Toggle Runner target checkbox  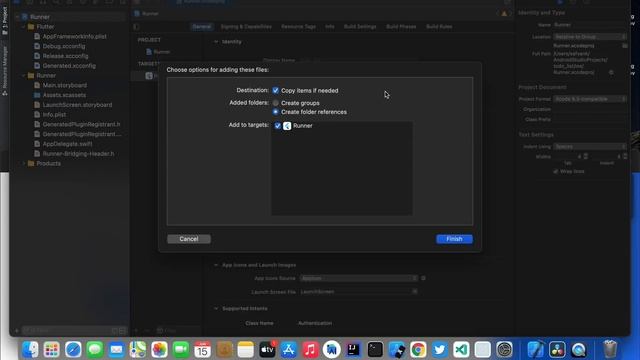[x=278, y=126]
